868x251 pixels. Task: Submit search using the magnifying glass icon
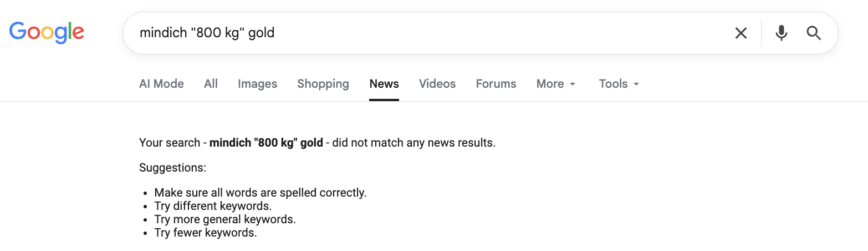(x=813, y=33)
